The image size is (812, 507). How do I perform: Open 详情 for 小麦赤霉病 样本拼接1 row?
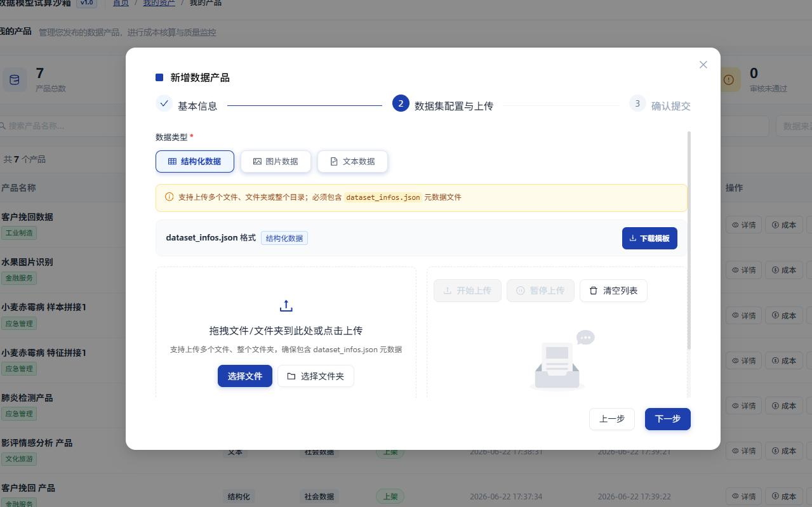pyautogui.click(x=743, y=315)
